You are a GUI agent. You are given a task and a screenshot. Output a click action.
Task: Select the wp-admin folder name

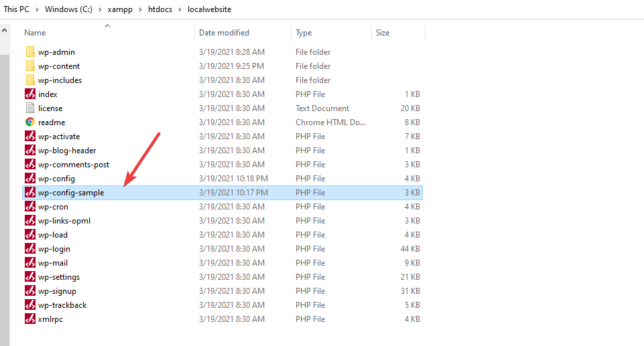click(56, 52)
